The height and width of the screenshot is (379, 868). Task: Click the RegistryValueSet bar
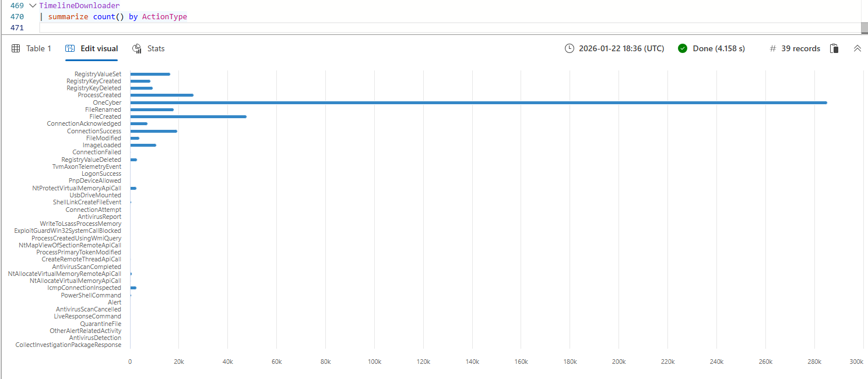pos(150,74)
